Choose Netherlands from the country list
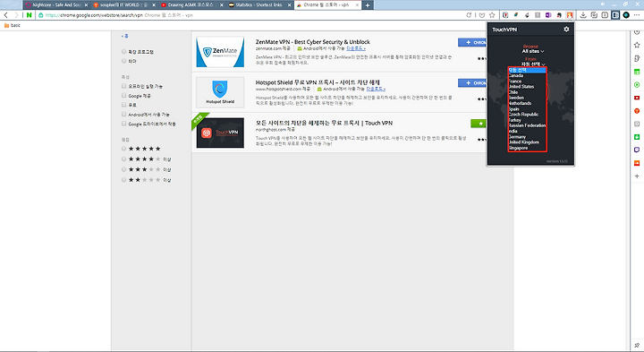This screenshot has height=352, width=644. (528, 103)
